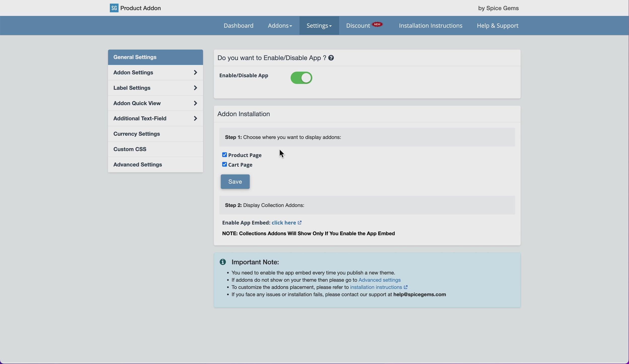Click the Save button

235,182
